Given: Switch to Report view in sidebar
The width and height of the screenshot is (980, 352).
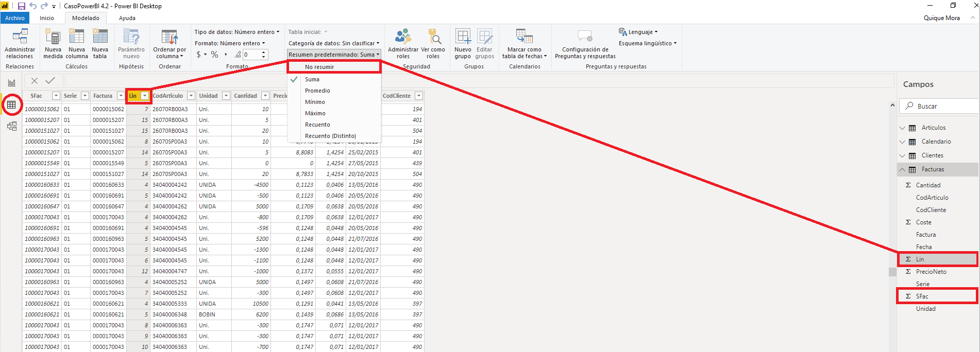Looking at the screenshot, I should point(12,83).
